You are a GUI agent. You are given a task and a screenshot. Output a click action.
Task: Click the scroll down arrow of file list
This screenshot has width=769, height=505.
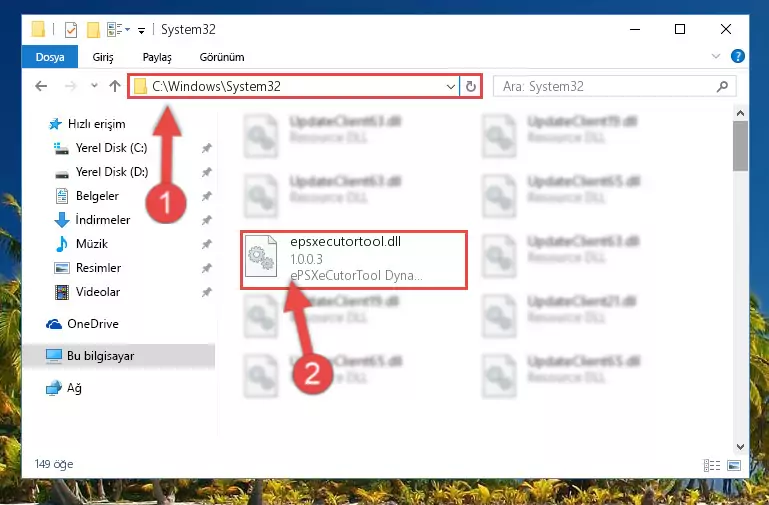740,447
